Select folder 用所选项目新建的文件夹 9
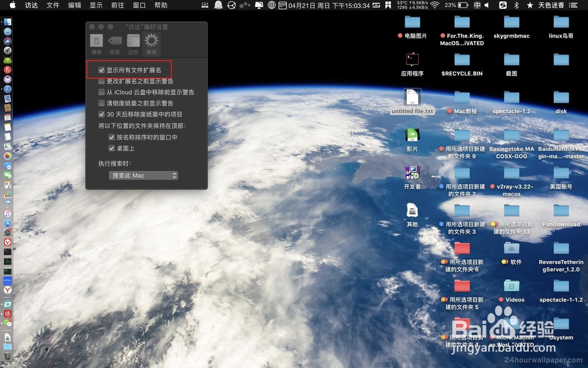The height and width of the screenshot is (368, 588). click(x=462, y=135)
